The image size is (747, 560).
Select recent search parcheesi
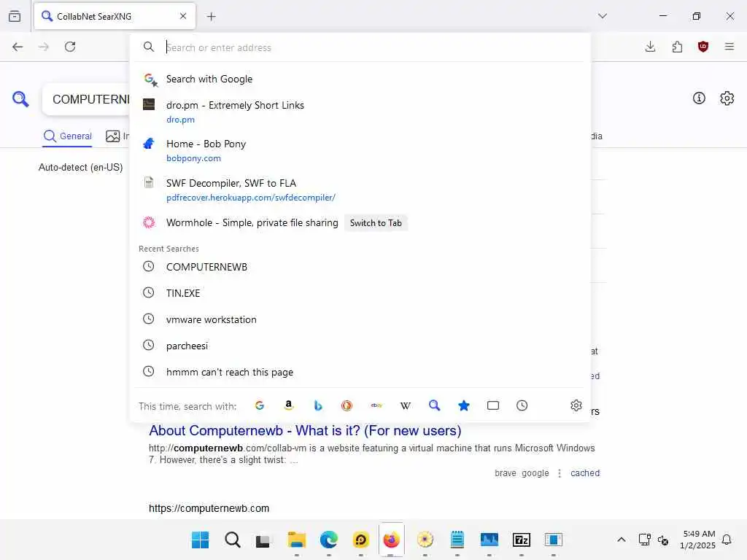pyautogui.click(x=360, y=346)
